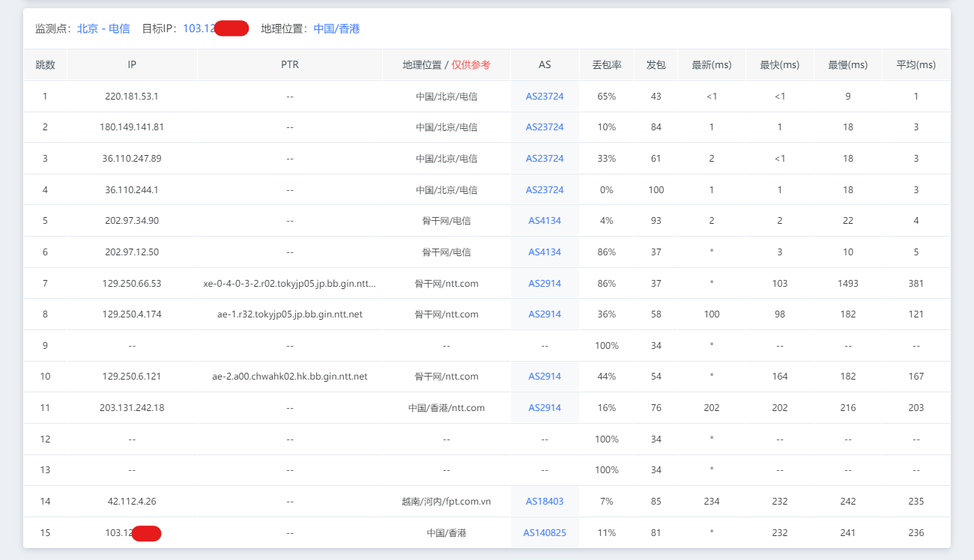Viewport: 974px width, 560px height.
Task: Click the 最快(ms) column header
Action: pos(780,65)
